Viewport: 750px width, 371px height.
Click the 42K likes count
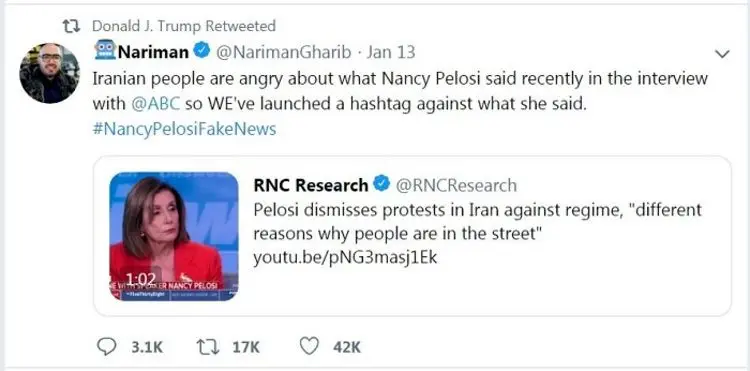point(347,347)
